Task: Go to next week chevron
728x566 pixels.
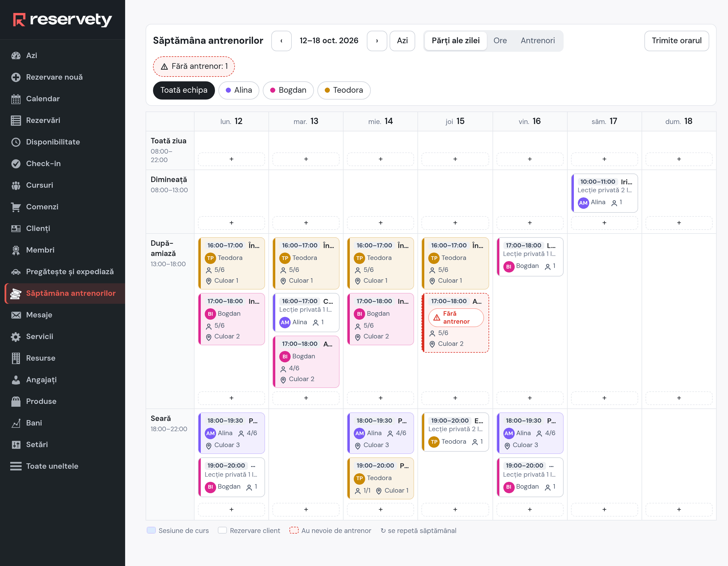Action: (377, 41)
